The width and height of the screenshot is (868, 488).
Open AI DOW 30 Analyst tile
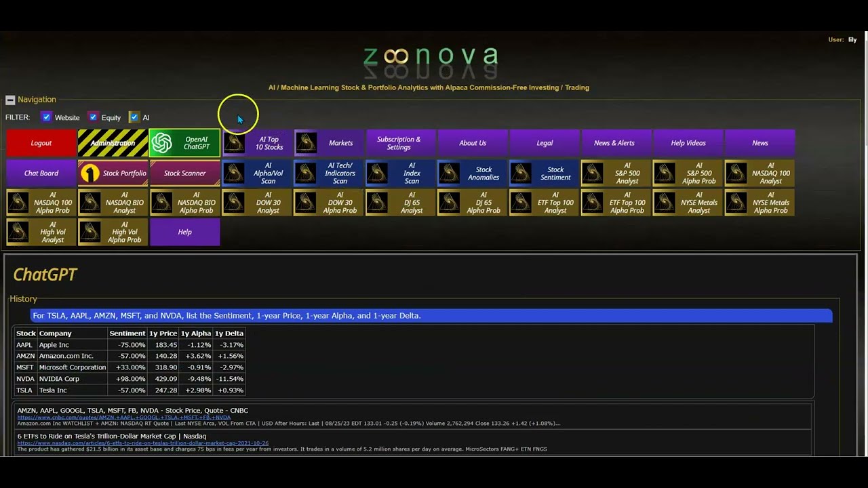pos(257,203)
